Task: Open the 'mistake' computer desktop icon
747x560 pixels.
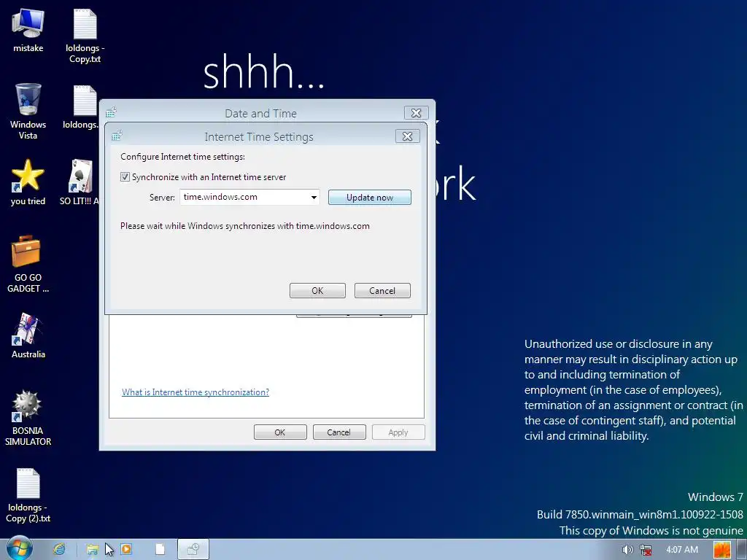Action: click(x=28, y=31)
